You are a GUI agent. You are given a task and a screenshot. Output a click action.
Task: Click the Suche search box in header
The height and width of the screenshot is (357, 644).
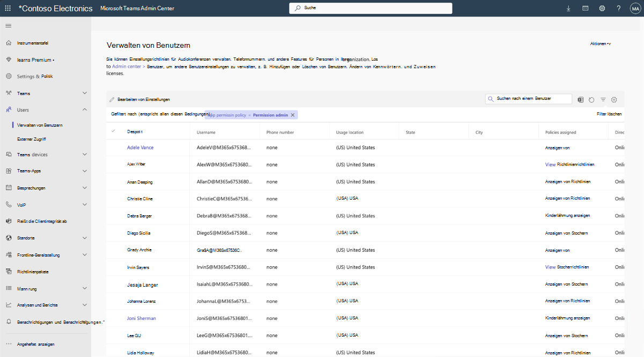tap(370, 8)
